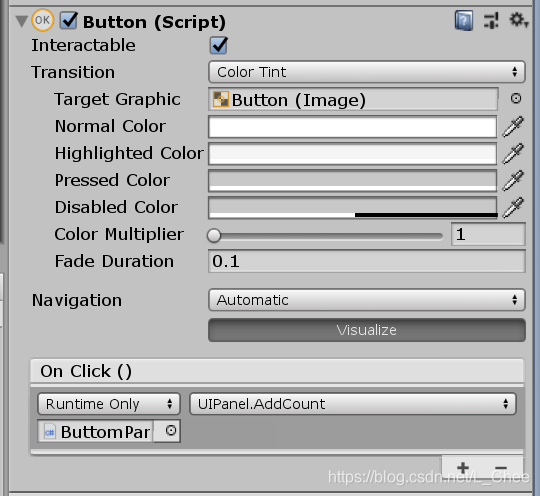Pick Normal Color with the eyedropper
Image resolution: width=540 pixels, height=496 pixels.
click(513, 126)
